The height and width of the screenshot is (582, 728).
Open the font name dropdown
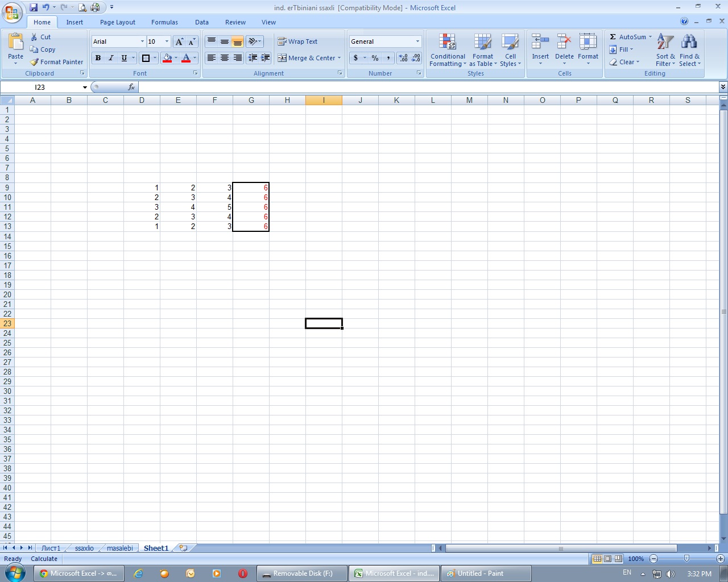pyautogui.click(x=142, y=41)
